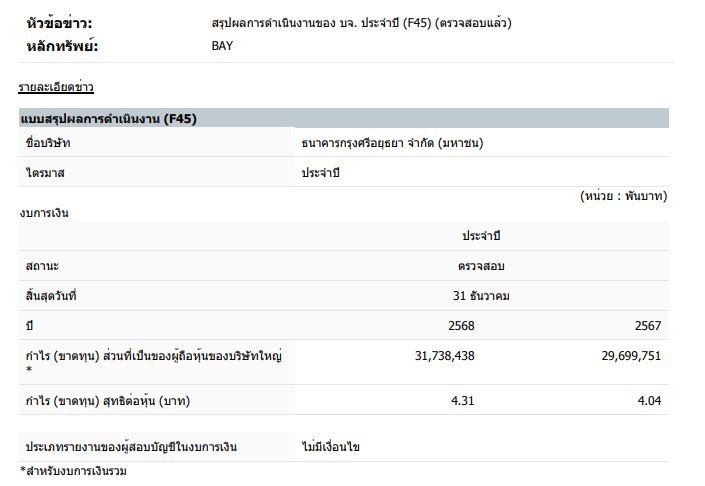Click the footnote *สำหรับงบการเงินรวม
The height and width of the screenshot is (486, 705).
click(x=73, y=471)
